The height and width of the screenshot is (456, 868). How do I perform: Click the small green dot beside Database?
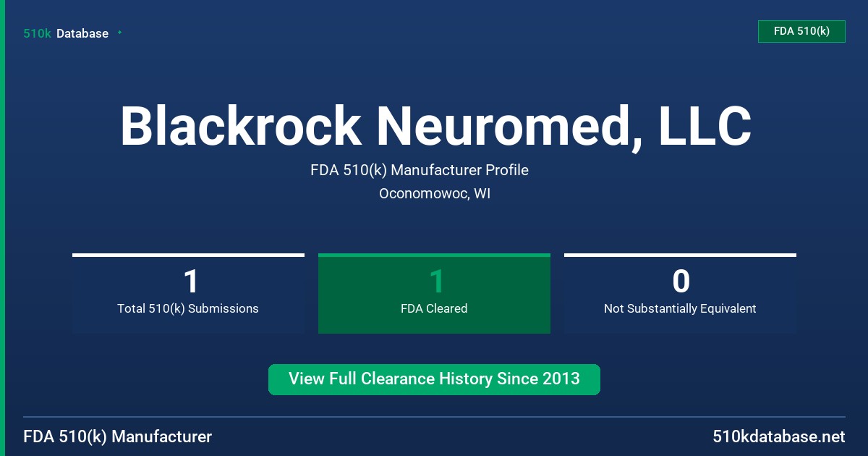tap(119, 33)
